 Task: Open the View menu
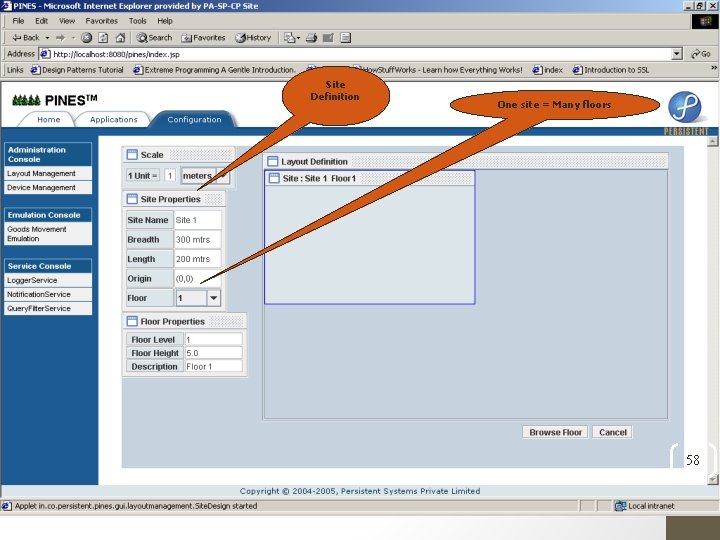point(67,21)
